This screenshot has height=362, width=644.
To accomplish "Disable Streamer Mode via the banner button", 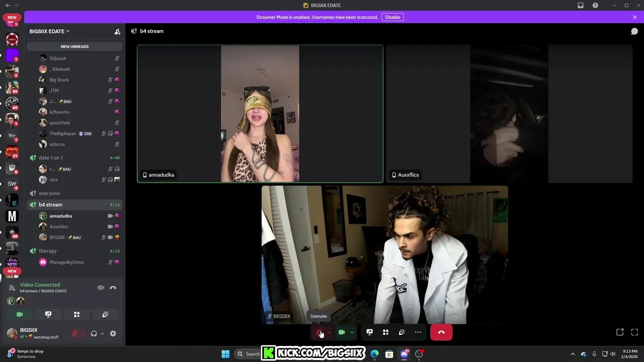I will tap(392, 17).
